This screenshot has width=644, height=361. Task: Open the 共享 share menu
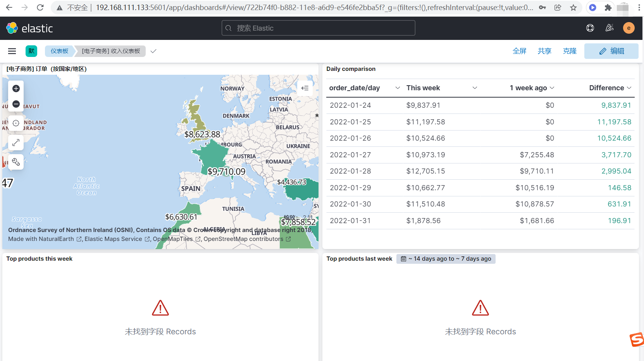544,51
